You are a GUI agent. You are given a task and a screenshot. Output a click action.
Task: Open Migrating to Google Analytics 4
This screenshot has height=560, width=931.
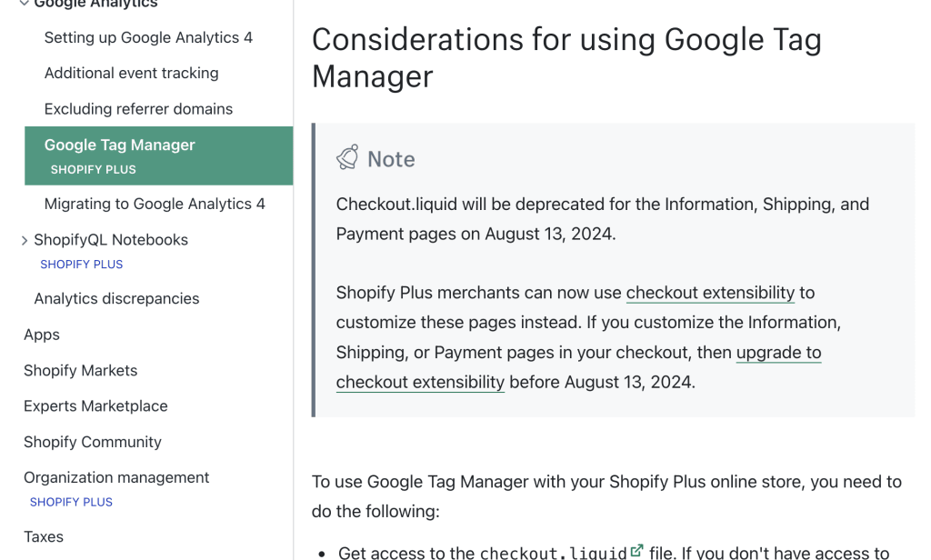(x=155, y=204)
